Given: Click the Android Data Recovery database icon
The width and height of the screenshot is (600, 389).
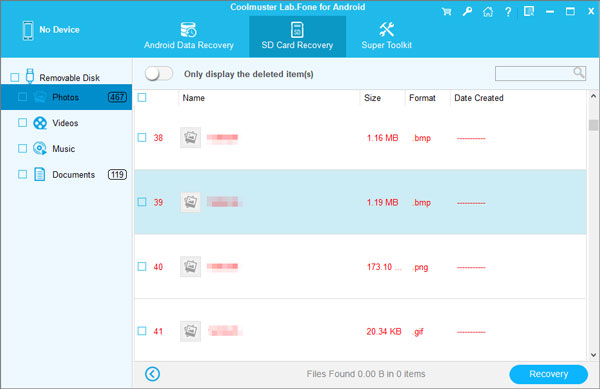Looking at the screenshot, I should (188, 29).
